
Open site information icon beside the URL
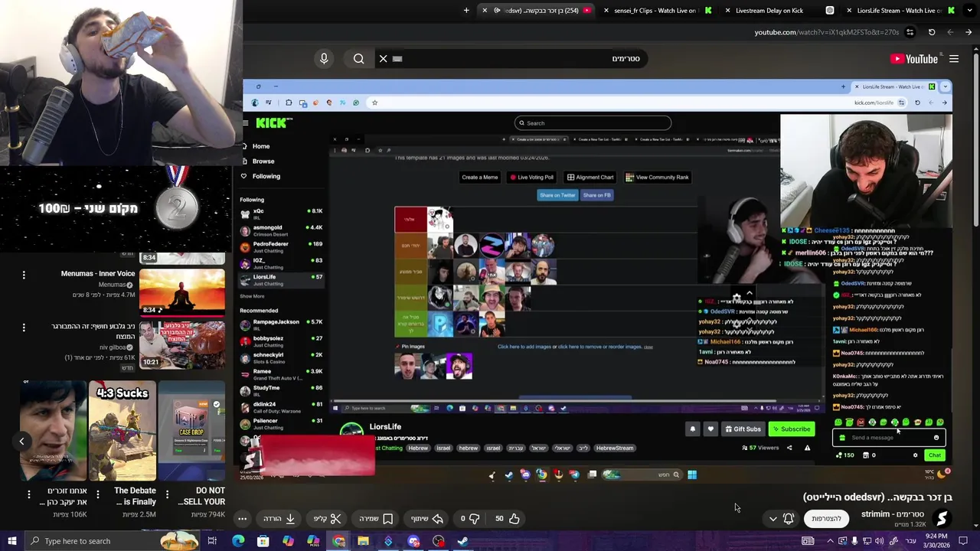pos(910,32)
